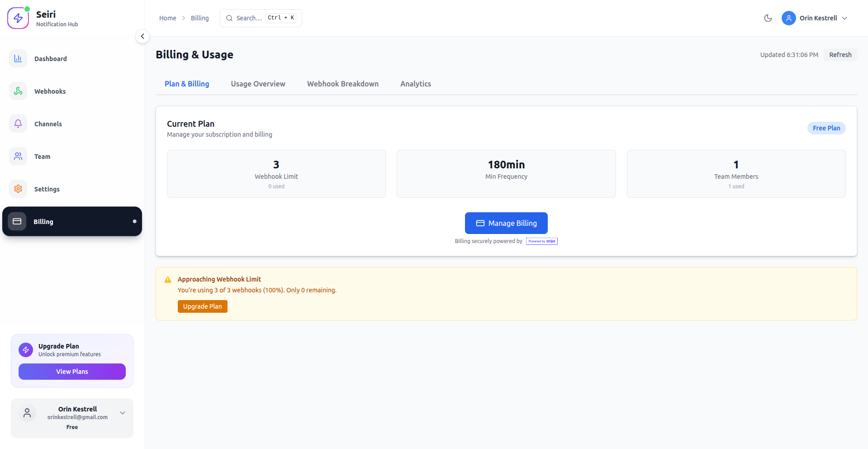Image resolution: width=868 pixels, height=449 pixels.
Task: Switch to the Usage Overview tab
Action: 258,84
